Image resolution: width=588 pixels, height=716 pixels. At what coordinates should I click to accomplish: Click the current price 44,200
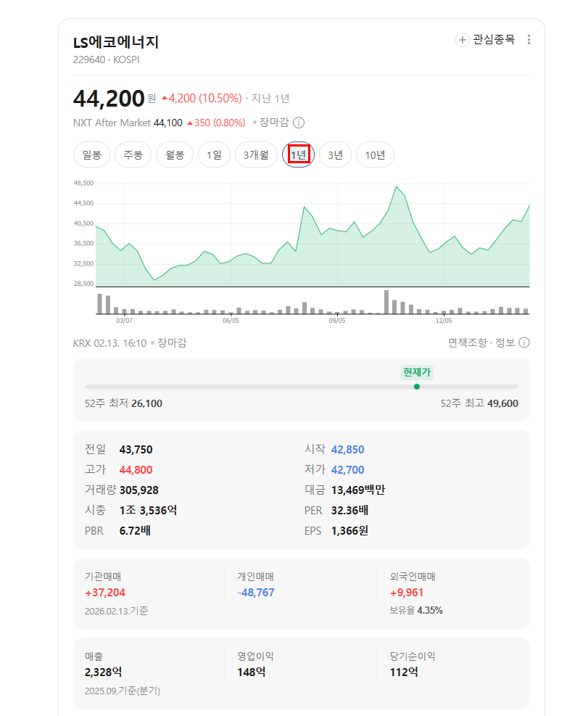click(x=109, y=98)
